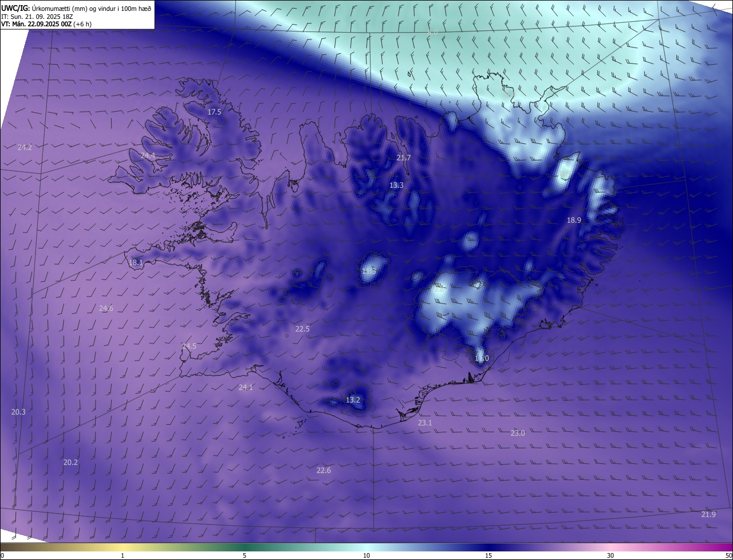The width and height of the screenshot is (733, 560).
Task: Select the 24.5 value label
Action: pos(189,346)
